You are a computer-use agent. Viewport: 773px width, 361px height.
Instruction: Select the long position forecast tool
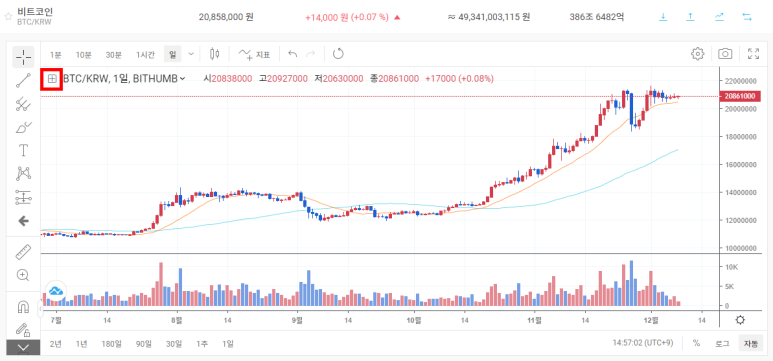23,197
